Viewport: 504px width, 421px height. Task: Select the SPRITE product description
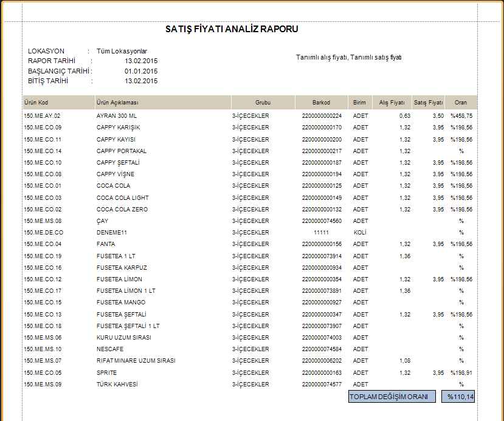coord(107,373)
